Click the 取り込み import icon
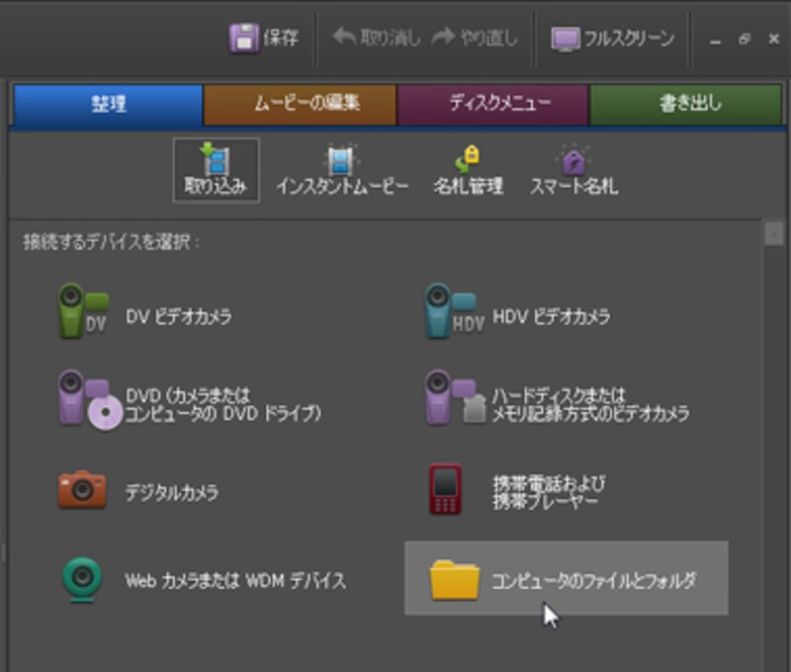This screenshot has width=791, height=672. pos(216,161)
